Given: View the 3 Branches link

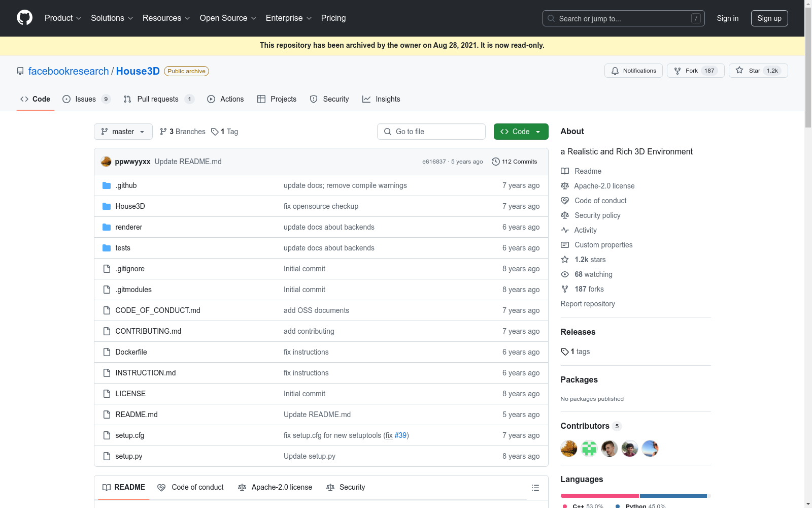Looking at the screenshot, I should point(183,132).
